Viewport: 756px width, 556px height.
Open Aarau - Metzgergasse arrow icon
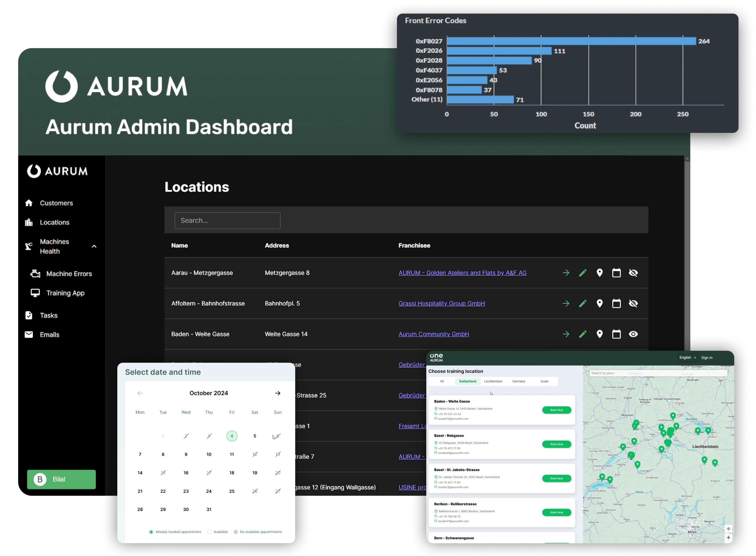pyautogui.click(x=566, y=273)
